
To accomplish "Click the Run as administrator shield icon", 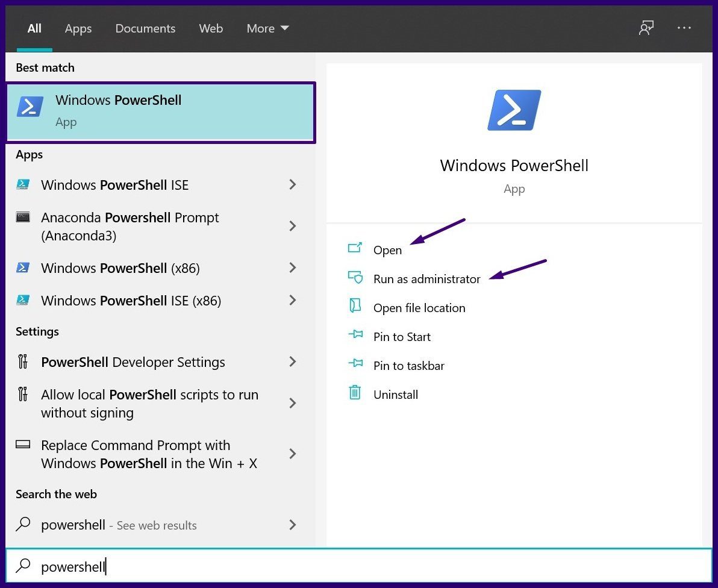I will point(355,277).
